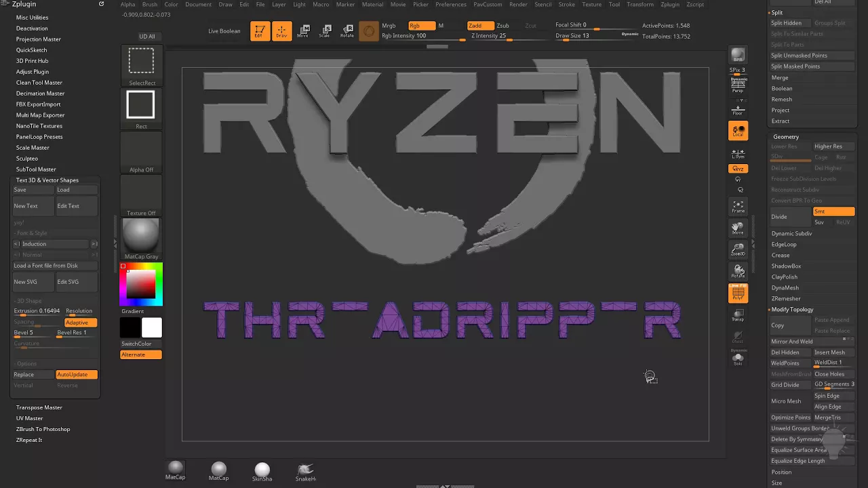Toggle AutoUpdate in text options

pyautogui.click(x=77, y=375)
